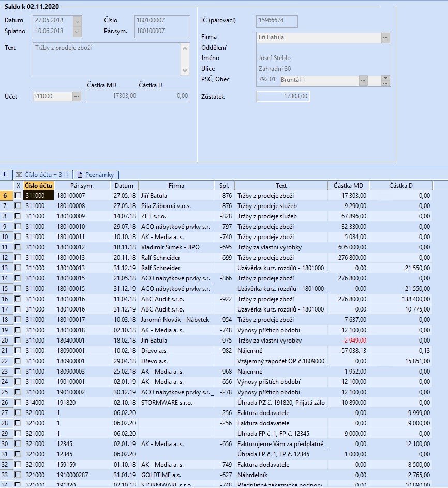
Task: Click the Částka MD column header
Action: tap(348, 185)
